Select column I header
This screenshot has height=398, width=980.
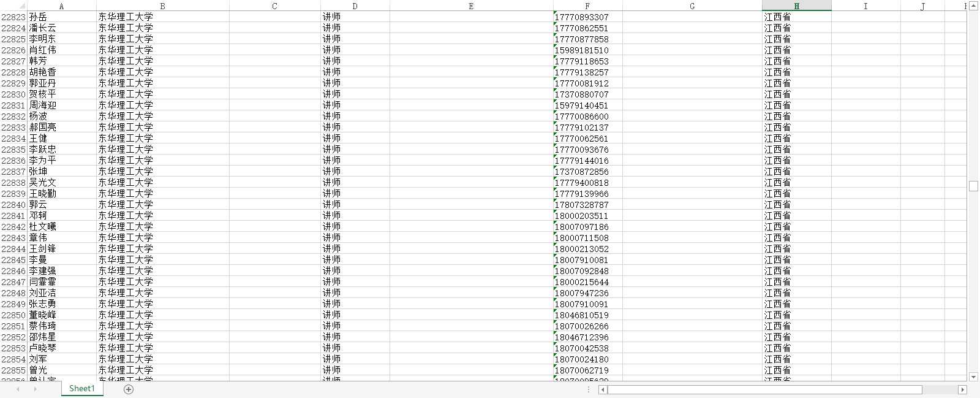[x=865, y=6]
